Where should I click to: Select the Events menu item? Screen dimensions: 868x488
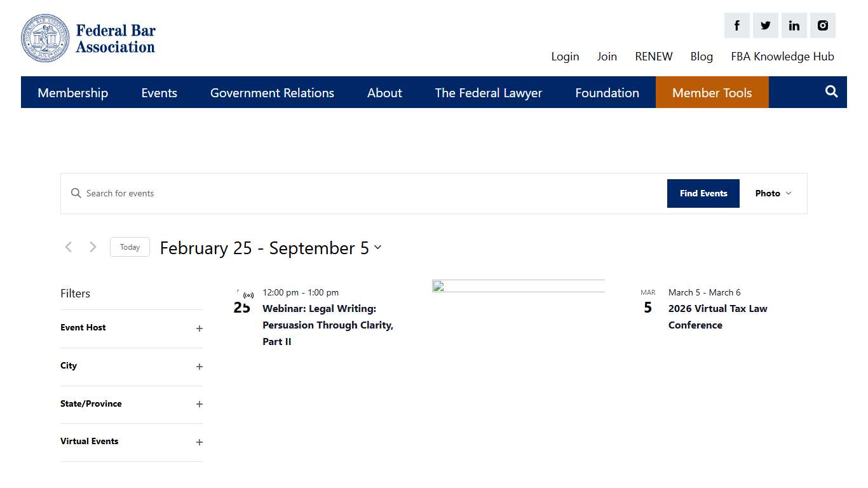point(159,92)
